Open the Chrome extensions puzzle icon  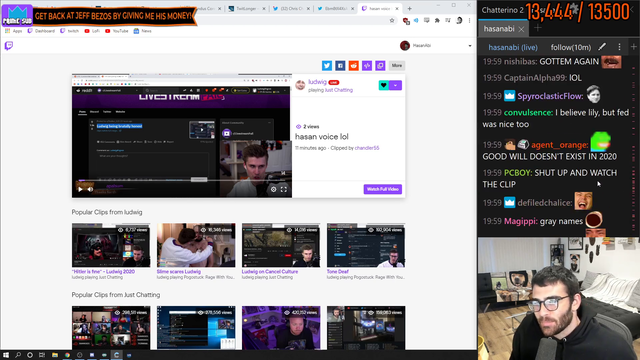coord(437,20)
